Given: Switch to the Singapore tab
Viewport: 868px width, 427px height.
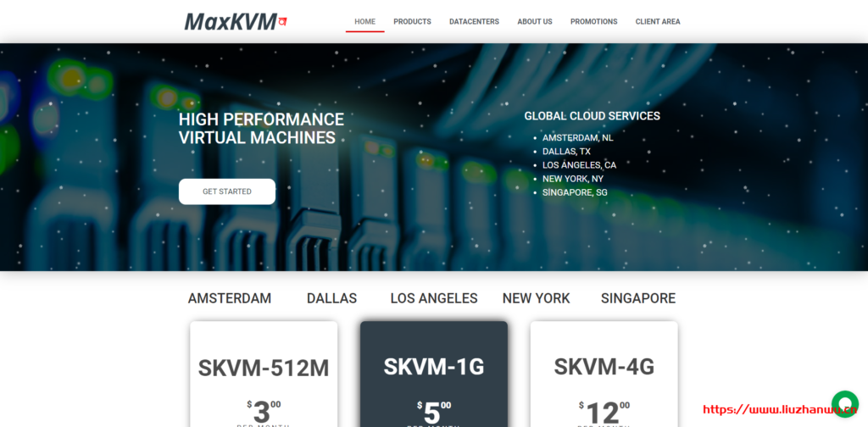Looking at the screenshot, I should tap(638, 298).
